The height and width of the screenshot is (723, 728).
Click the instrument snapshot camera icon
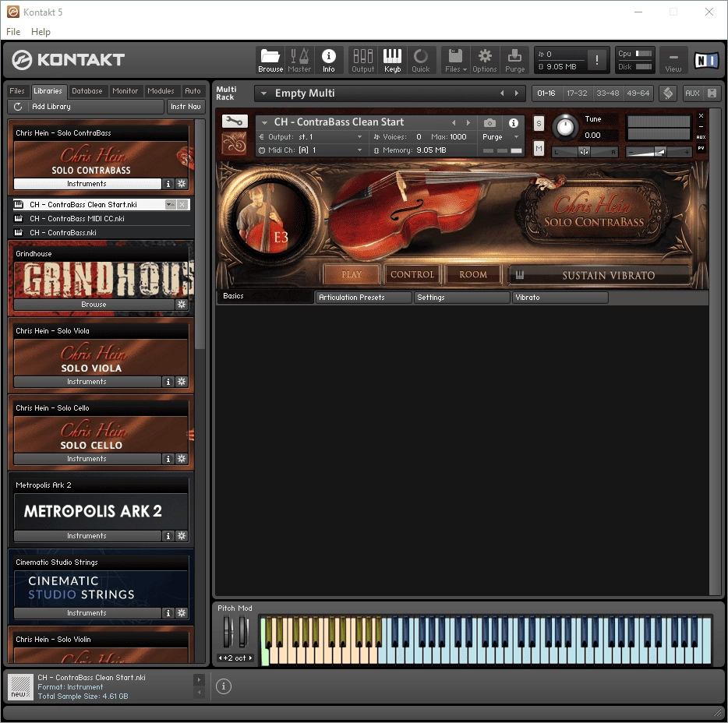coord(489,122)
